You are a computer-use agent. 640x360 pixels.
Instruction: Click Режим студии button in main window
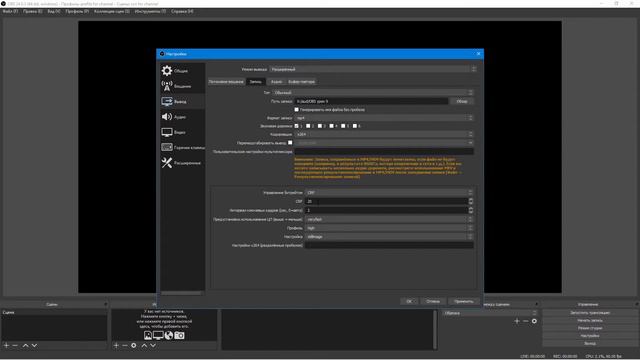(x=590, y=328)
